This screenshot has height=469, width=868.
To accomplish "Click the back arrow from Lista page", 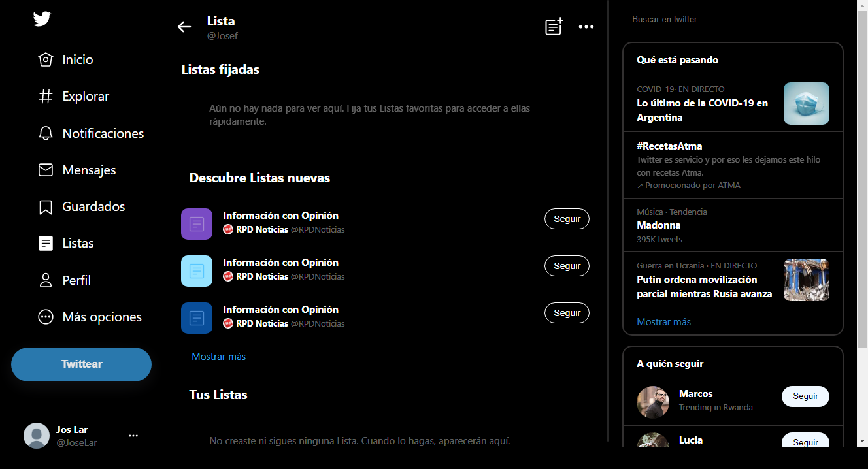I will click(184, 27).
